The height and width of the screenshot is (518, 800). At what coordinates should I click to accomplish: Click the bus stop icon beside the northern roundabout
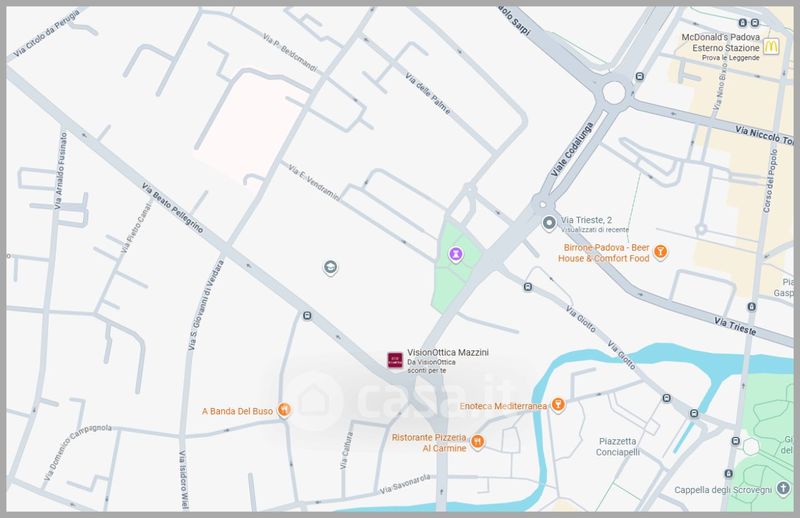(x=640, y=77)
